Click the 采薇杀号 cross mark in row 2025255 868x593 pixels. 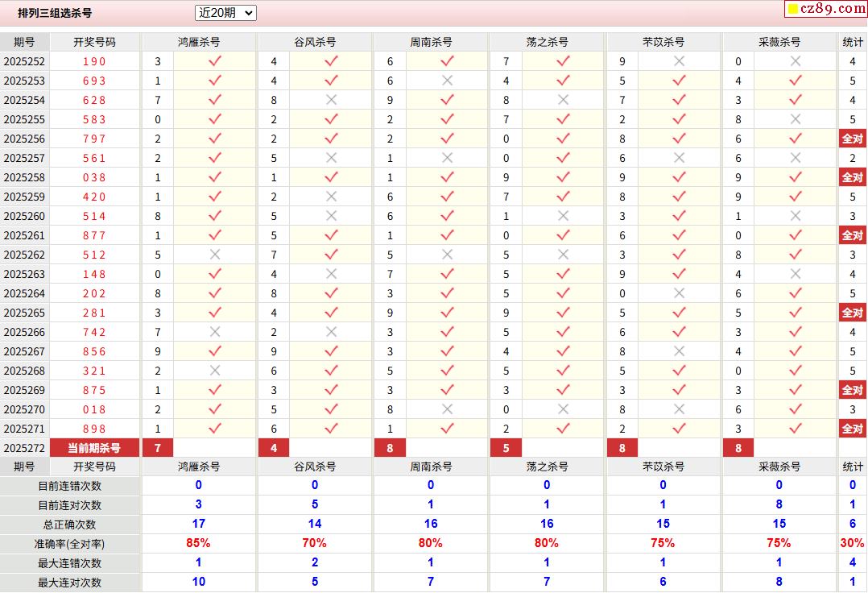coord(796,119)
